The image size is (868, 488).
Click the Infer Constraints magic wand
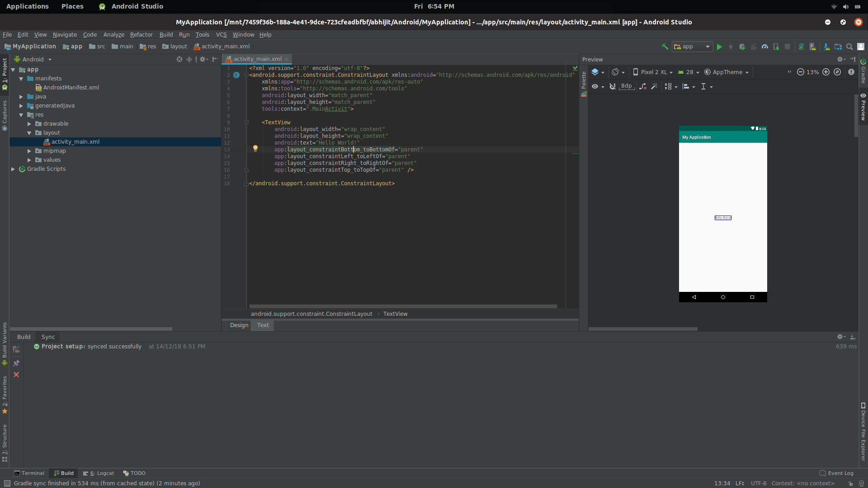pyautogui.click(x=654, y=86)
